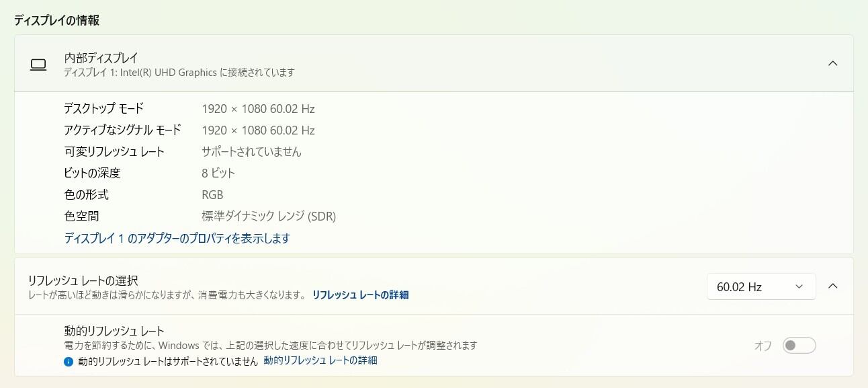Click the RGB color format value
The height and width of the screenshot is (388, 868).
pos(212,195)
